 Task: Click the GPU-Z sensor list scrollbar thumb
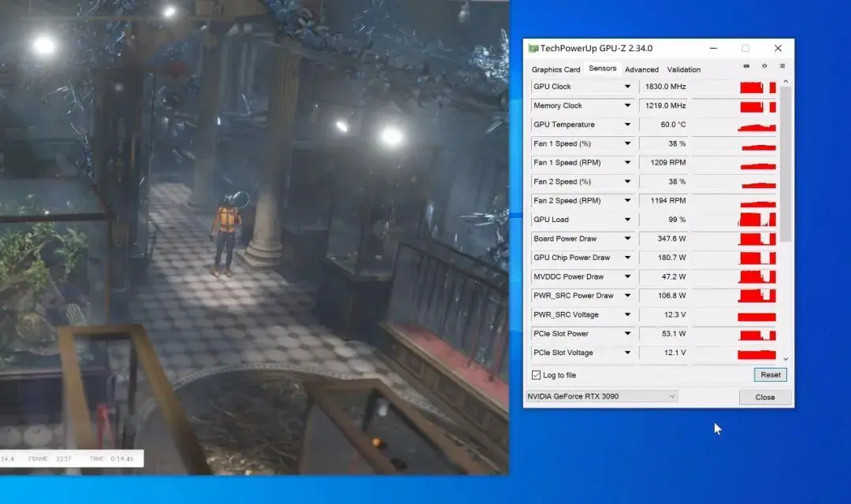[x=786, y=164]
